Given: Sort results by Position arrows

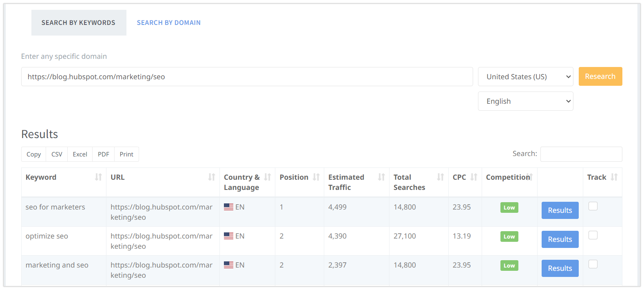Looking at the screenshot, I should pos(316,177).
